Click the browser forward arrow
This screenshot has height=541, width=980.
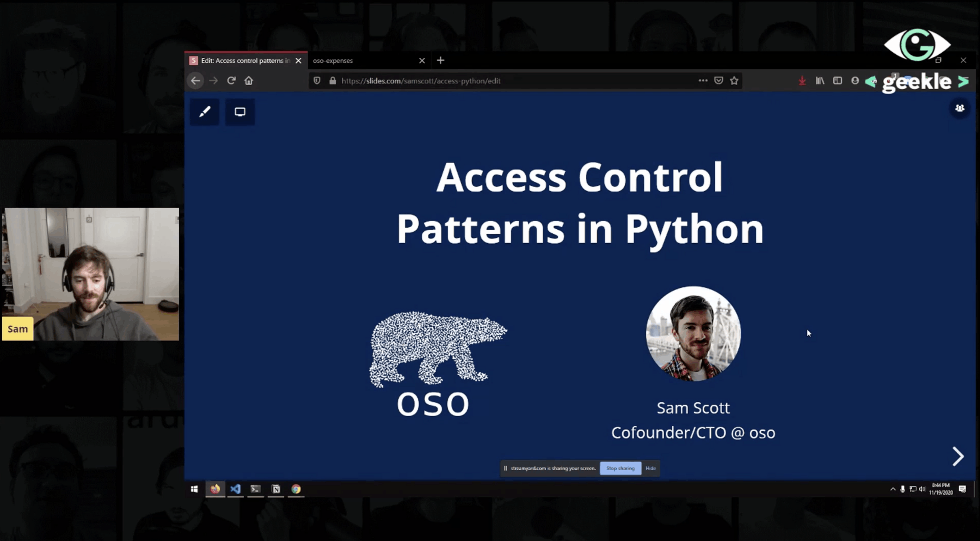(213, 81)
